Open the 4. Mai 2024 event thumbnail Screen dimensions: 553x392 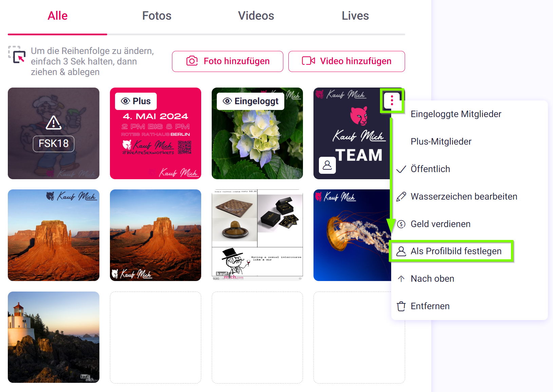coord(155,133)
